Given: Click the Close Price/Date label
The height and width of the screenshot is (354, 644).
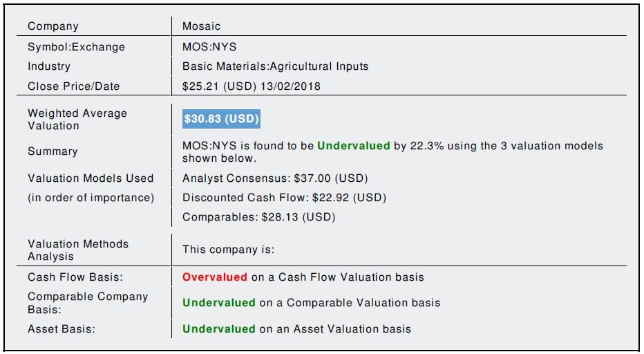Looking at the screenshot, I should click(73, 86).
